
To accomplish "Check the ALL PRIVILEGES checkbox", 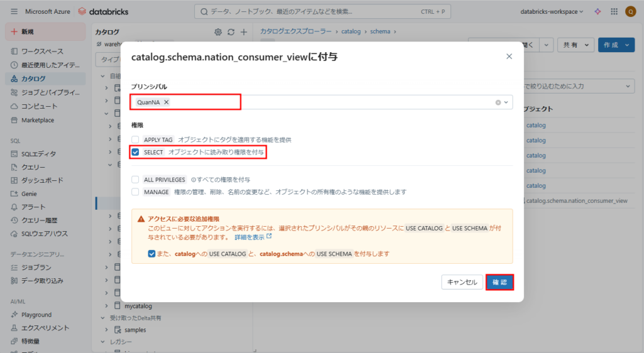I will [135, 180].
